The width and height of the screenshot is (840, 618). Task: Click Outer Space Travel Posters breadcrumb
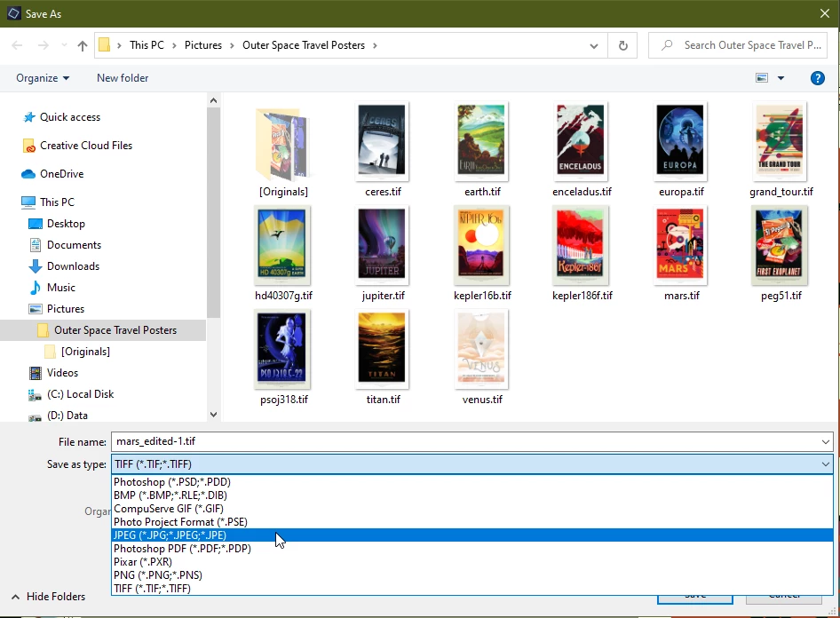coord(303,45)
